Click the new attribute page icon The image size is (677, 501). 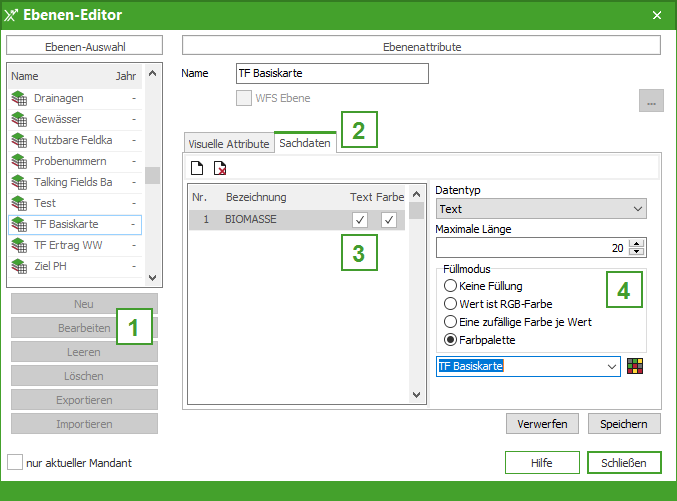click(x=197, y=168)
